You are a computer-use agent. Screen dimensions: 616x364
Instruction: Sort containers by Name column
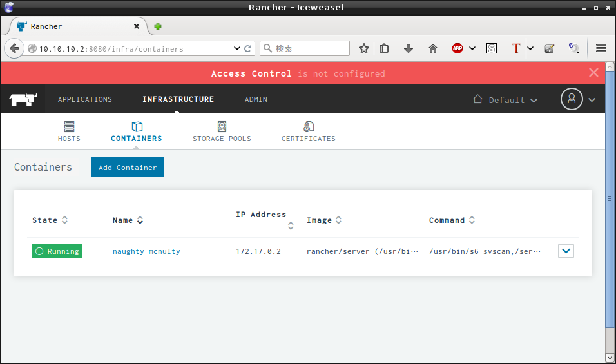tap(140, 220)
